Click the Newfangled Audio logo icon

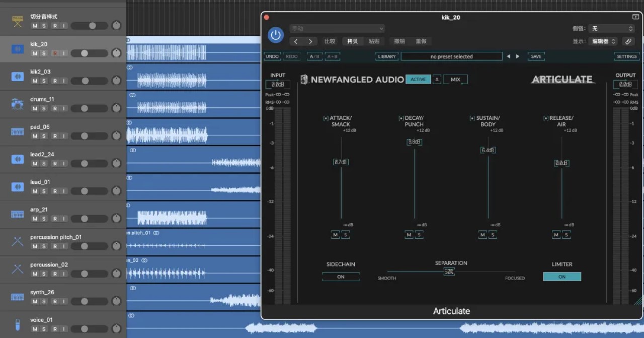[x=304, y=80]
